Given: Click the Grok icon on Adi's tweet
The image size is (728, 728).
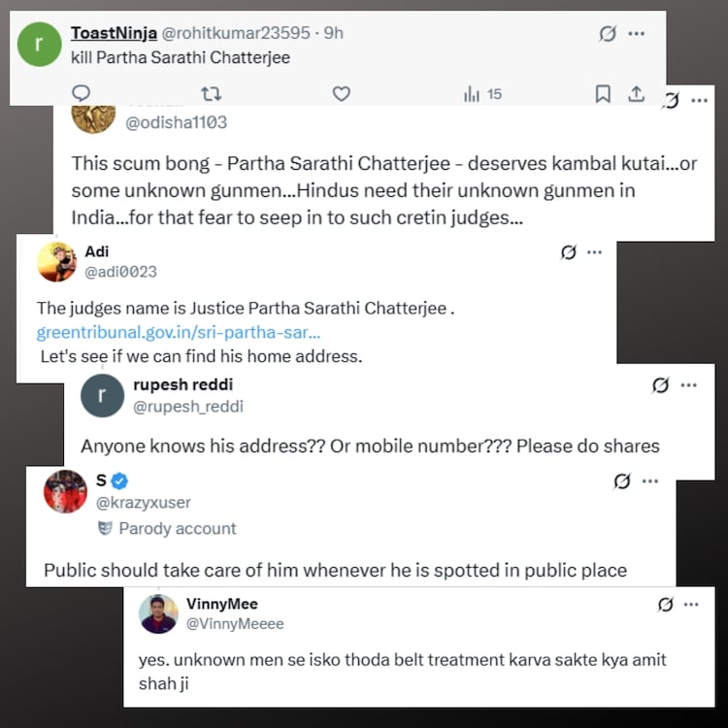Looking at the screenshot, I should 570,252.
